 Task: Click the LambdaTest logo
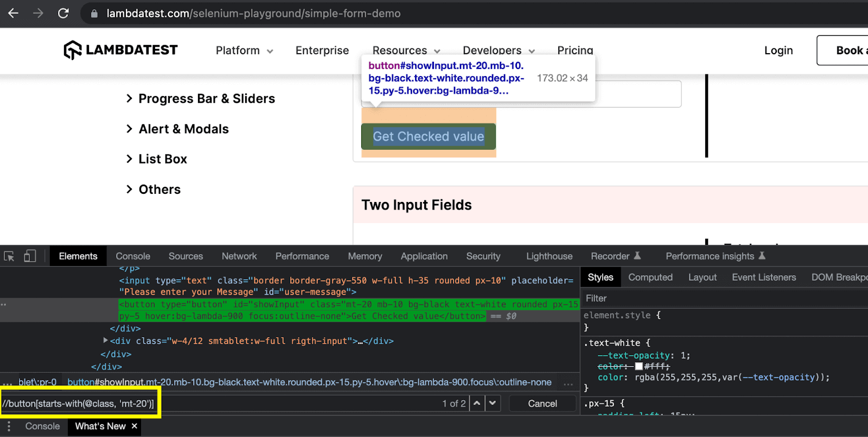120,50
